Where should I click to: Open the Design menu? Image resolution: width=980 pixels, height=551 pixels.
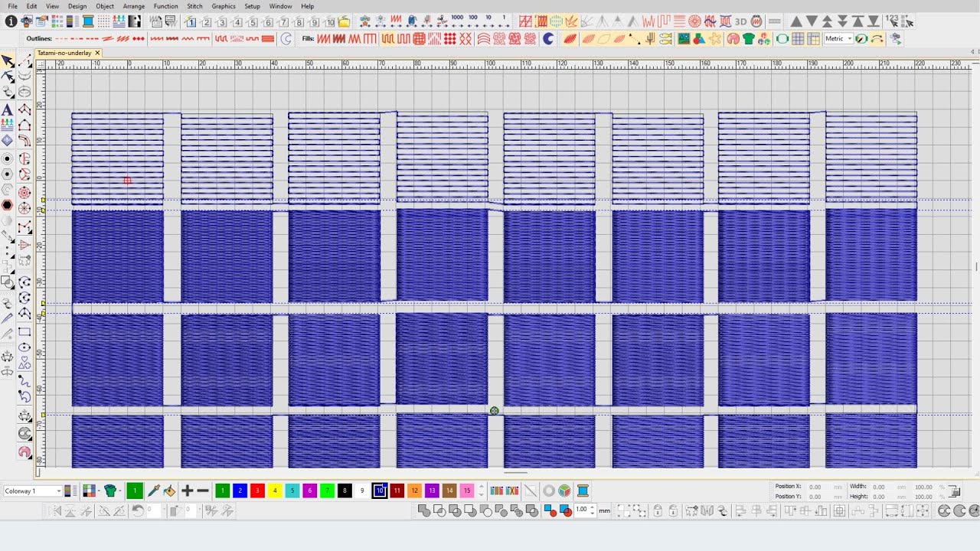77,6
